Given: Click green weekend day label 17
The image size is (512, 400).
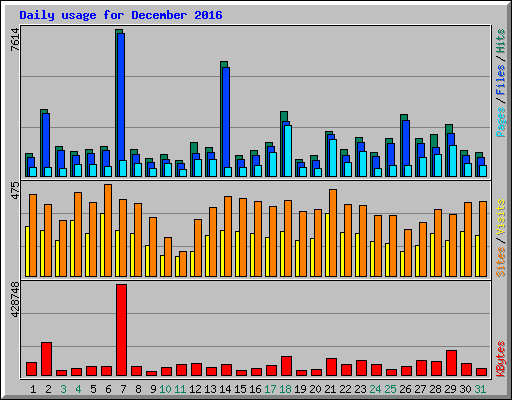Looking at the screenshot, I should point(270,389).
